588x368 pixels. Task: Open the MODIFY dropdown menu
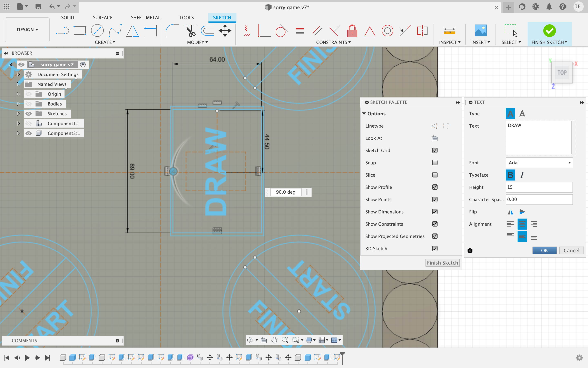click(x=197, y=42)
